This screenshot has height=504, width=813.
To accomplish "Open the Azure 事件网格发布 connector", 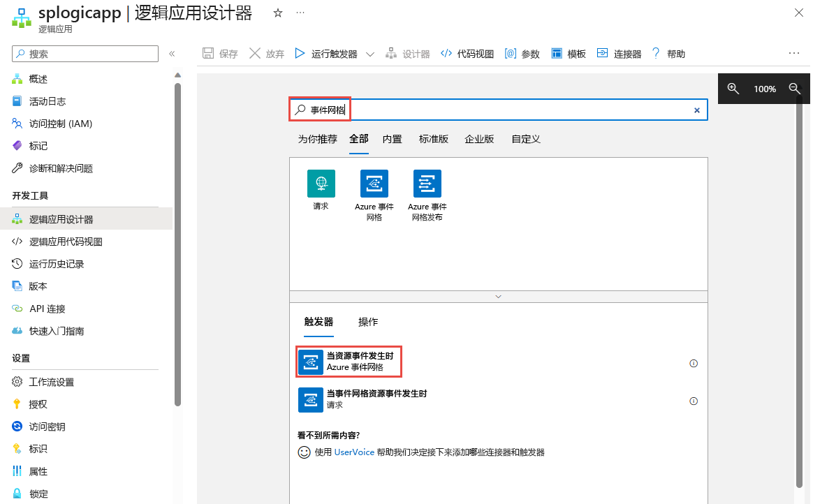I will tap(427, 184).
